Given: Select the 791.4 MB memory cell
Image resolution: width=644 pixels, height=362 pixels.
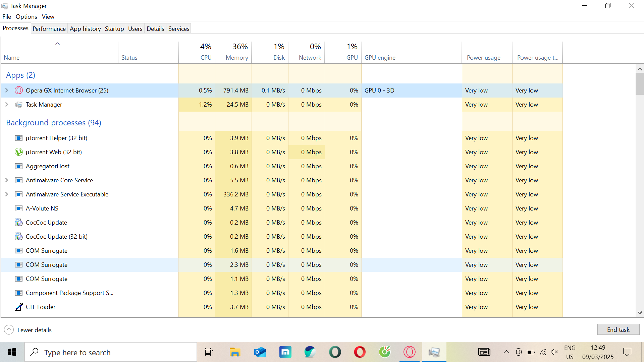Looking at the screenshot, I should 233,90.
